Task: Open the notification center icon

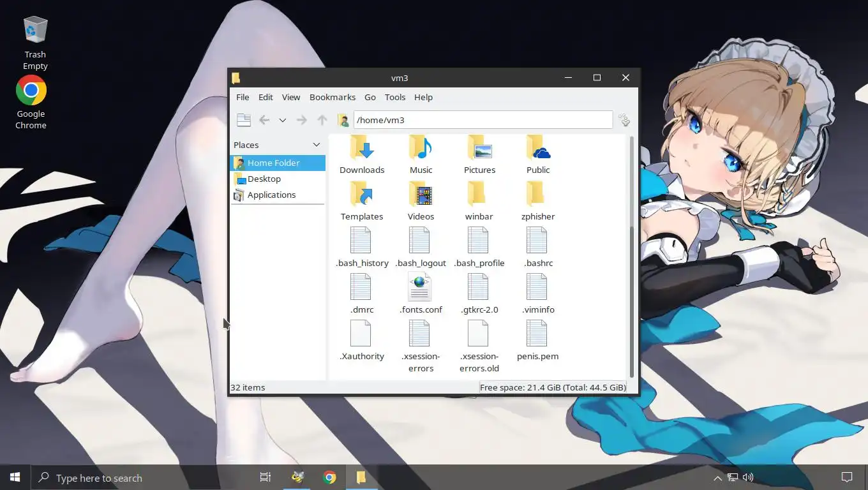Action: coord(847,477)
